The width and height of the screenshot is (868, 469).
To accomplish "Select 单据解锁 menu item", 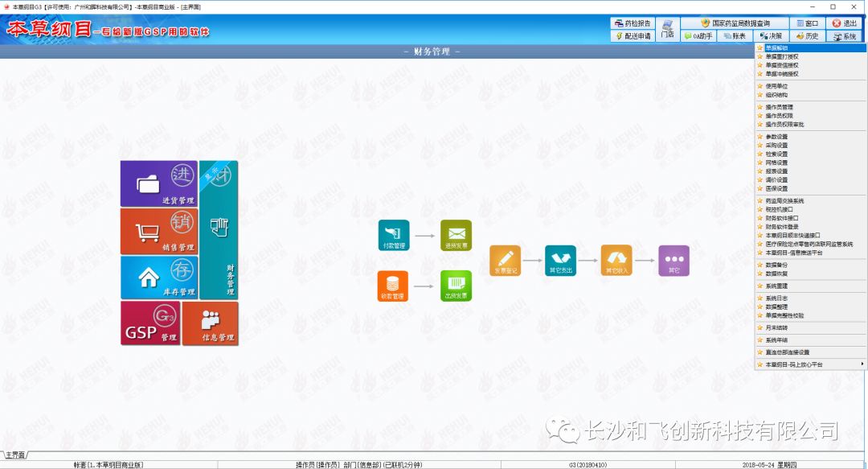I will coord(810,48).
